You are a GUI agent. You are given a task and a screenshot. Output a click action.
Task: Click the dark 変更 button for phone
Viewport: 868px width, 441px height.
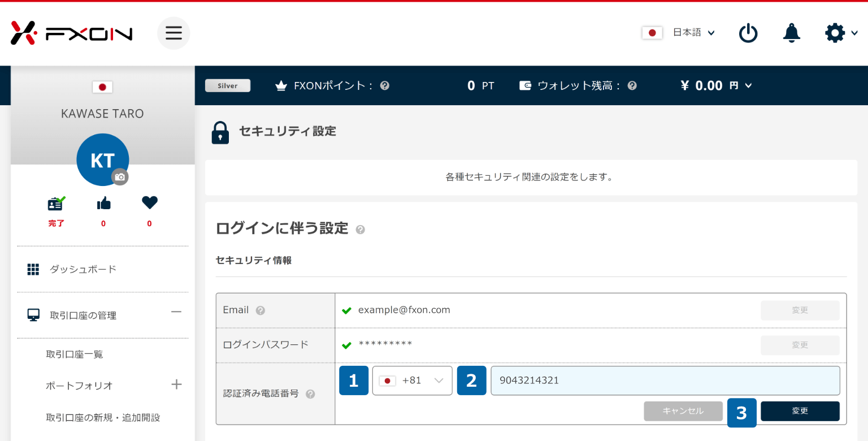800,411
